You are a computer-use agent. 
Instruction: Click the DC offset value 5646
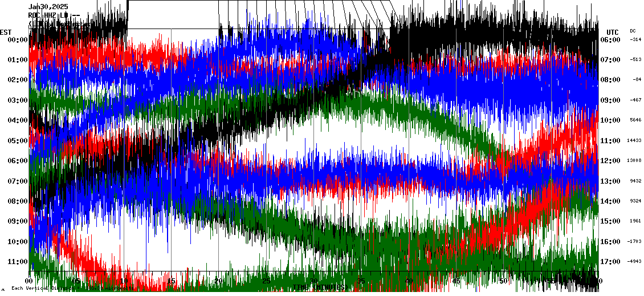tap(634, 120)
